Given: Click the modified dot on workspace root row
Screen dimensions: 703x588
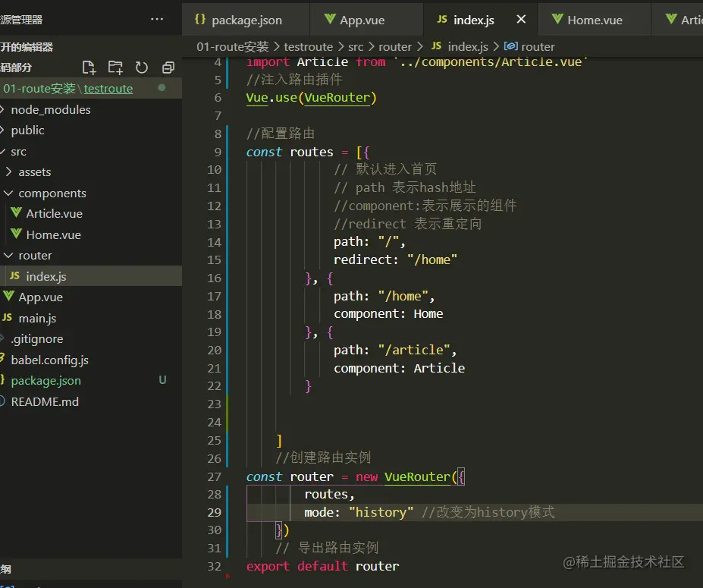Looking at the screenshot, I should click(162, 88).
